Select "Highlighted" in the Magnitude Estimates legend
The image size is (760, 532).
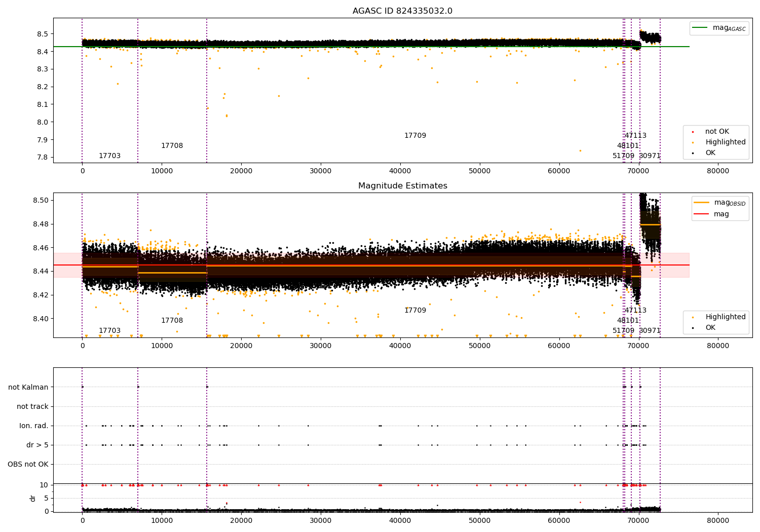726,317
